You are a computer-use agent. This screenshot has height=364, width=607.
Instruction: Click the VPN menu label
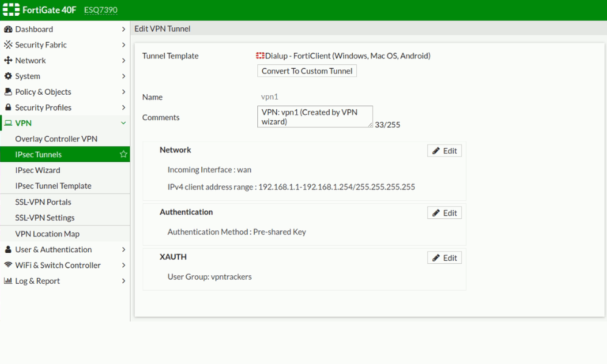(x=23, y=123)
